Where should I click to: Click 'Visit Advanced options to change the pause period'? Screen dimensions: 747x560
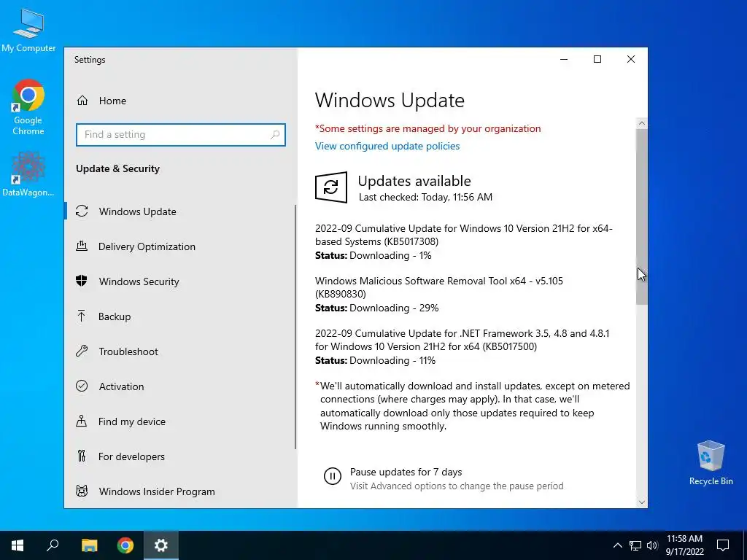pos(457,486)
